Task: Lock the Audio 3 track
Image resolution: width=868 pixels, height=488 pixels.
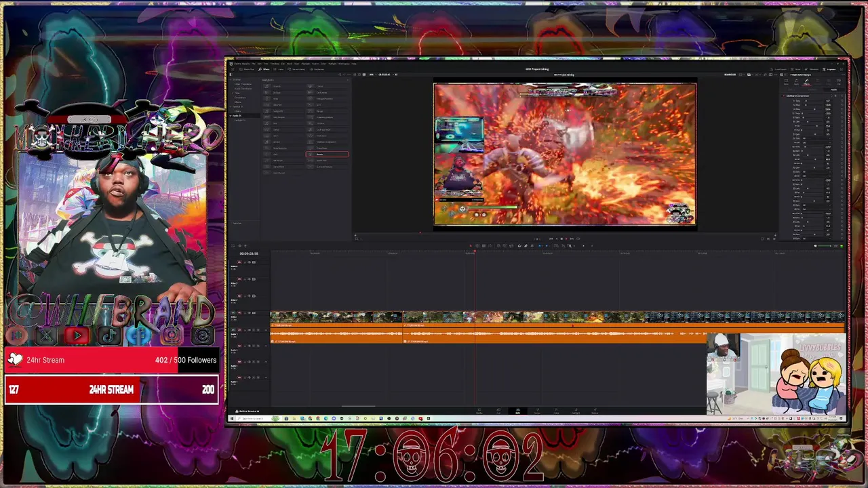Action: coord(245,361)
